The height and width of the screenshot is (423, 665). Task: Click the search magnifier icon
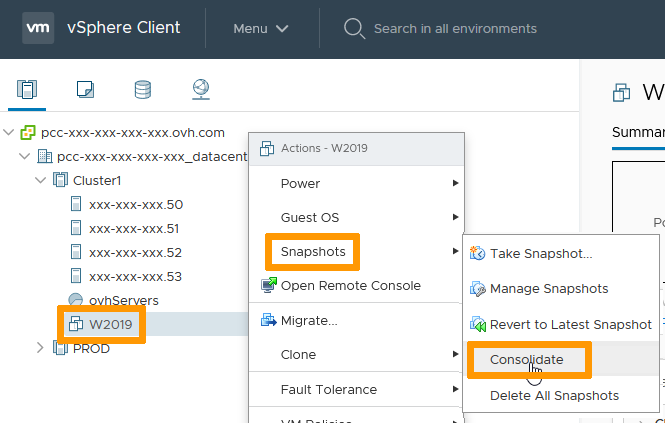[354, 28]
